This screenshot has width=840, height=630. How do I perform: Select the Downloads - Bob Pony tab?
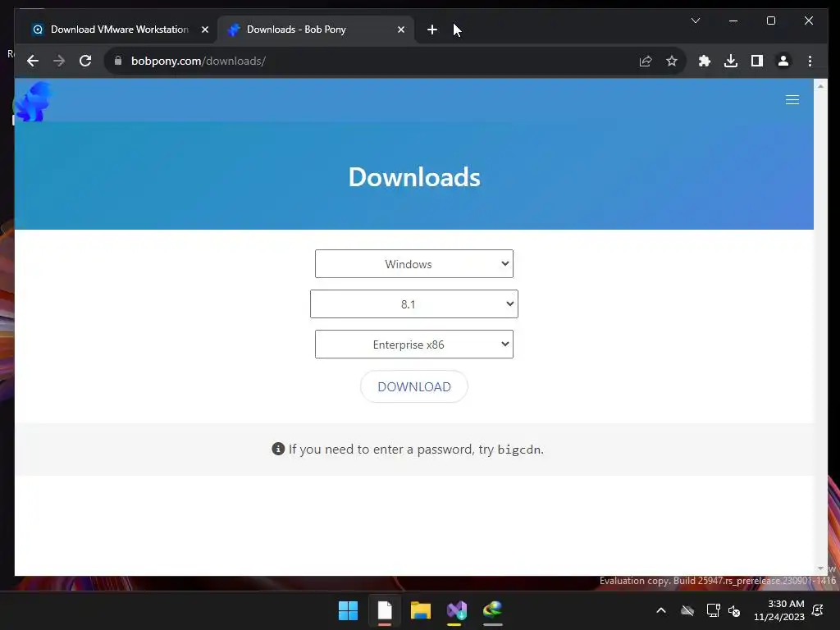[x=316, y=30]
